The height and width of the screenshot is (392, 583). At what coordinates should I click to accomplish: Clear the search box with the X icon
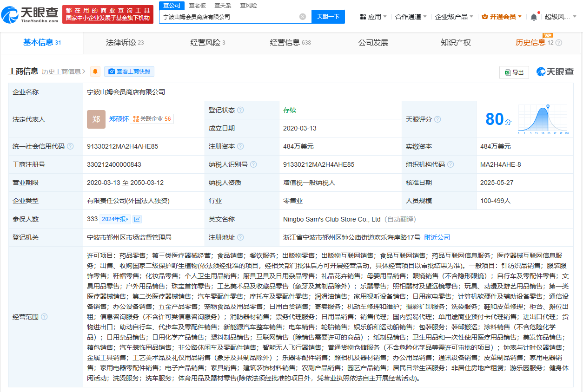[303, 17]
